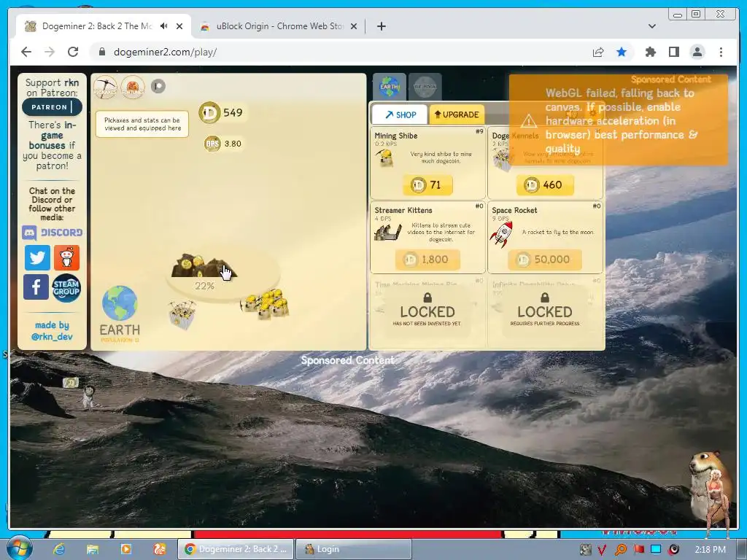Open the Chrome three-dot menu
Screen dimensions: 747x560
(721, 52)
